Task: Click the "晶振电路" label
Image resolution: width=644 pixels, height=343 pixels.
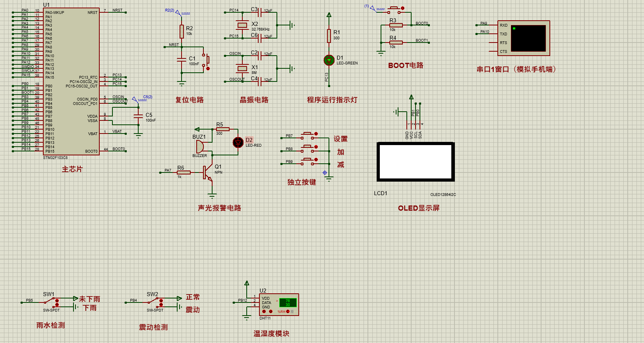Action: click(x=254, y=100)
